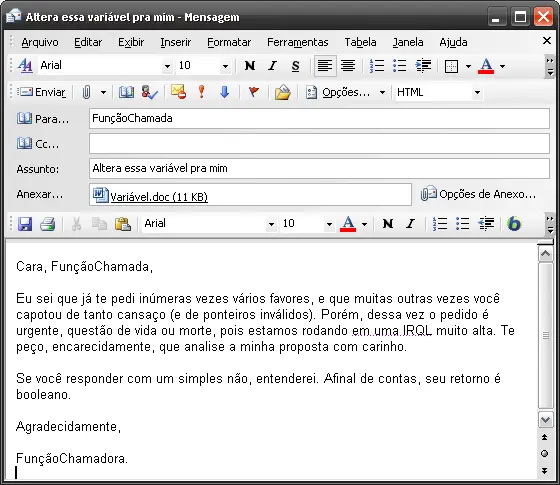Click the printer icon
Viewport: 560px width, 485px height.
click(x=48, y=224)
